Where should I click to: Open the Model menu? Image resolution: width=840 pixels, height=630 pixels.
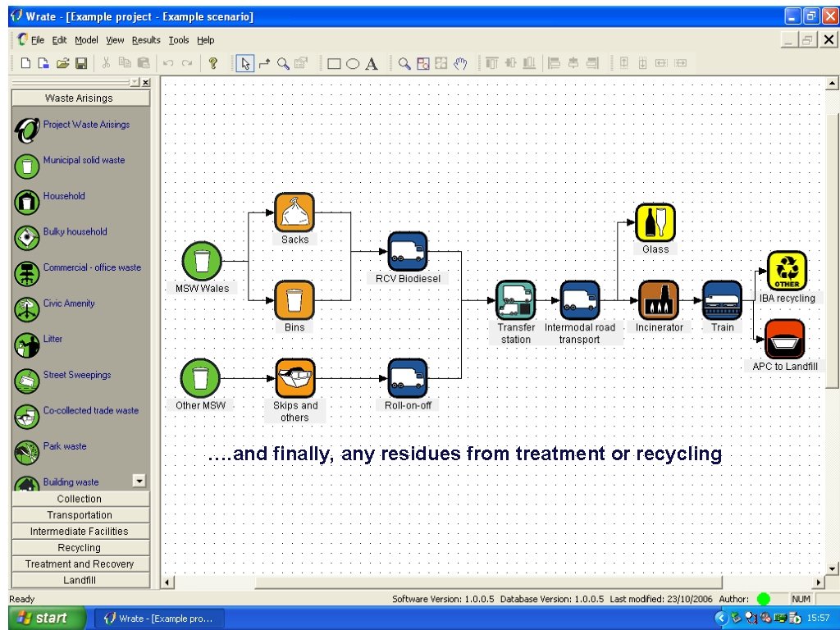click(85, 39)
